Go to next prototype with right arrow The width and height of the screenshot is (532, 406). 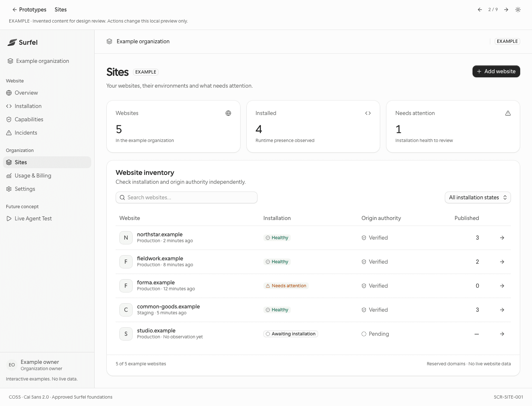click(506, 10)
